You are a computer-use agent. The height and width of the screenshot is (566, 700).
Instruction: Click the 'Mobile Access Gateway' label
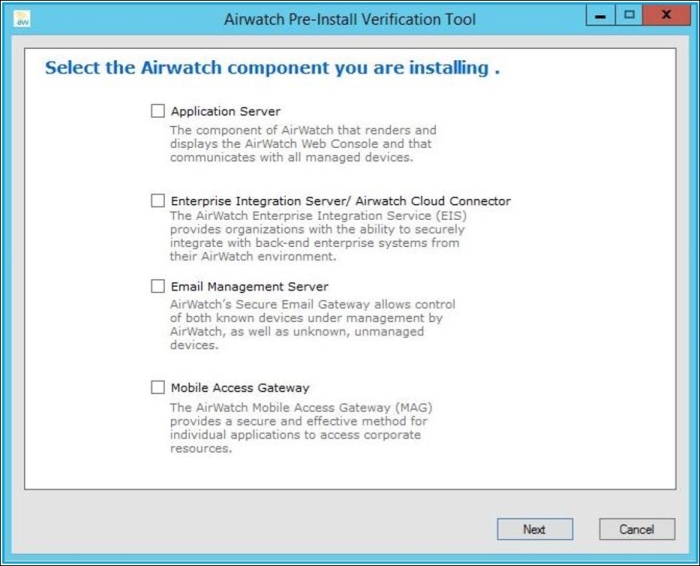240,387
